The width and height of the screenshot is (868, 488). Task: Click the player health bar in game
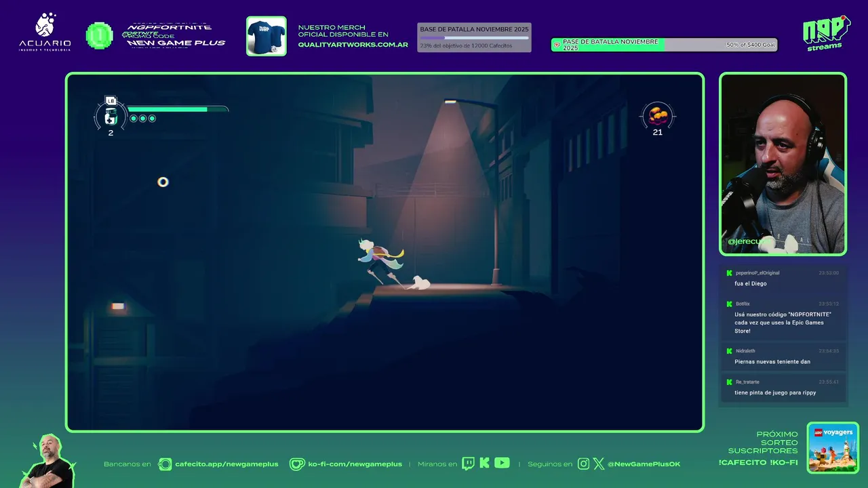coord(178,108)
